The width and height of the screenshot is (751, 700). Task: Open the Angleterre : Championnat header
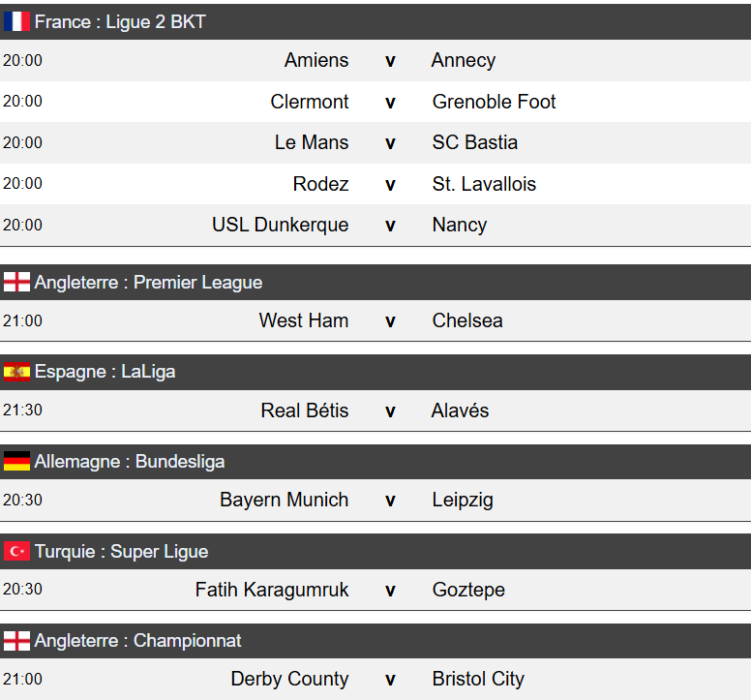138,641
